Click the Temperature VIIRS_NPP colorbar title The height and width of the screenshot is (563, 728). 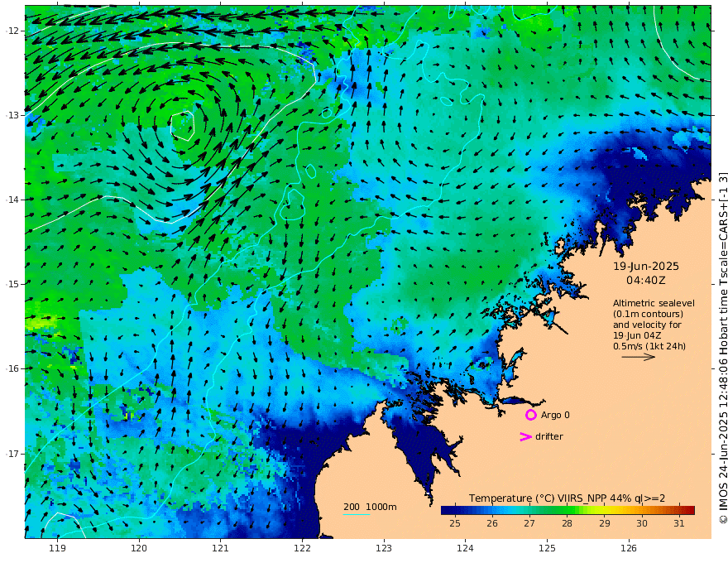pyautogui.click(x=567, y=498)
